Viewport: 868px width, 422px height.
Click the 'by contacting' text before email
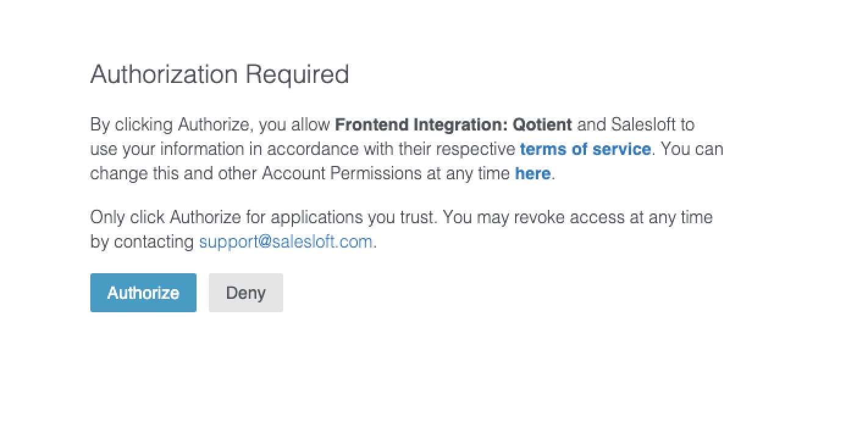tap(142, 241)
